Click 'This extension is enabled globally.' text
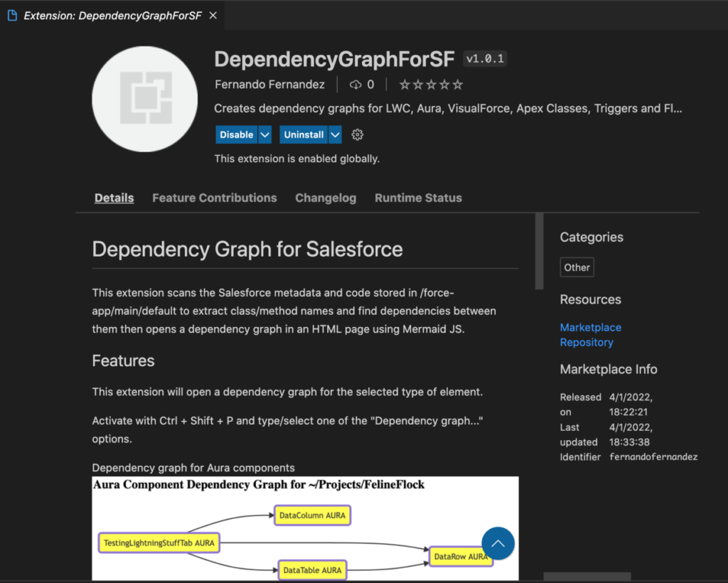This screenshot has width=728, height=583. 297,159
